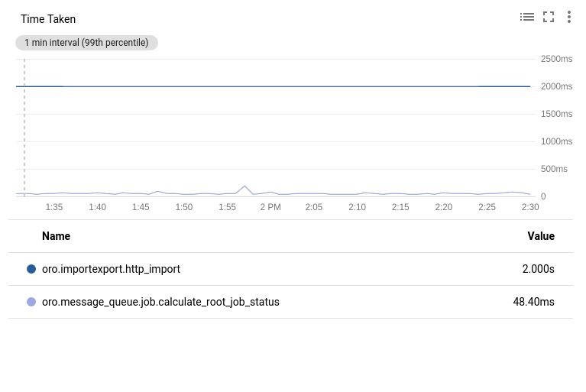Click the 48.40ms value in legend

point(533,302)
